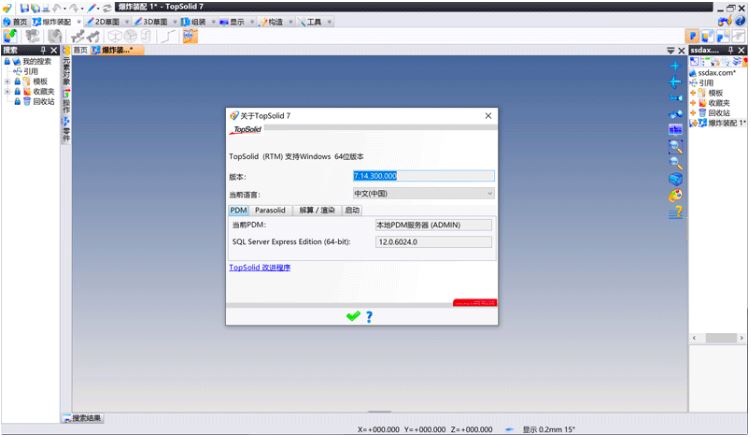Click the blue question mark help icon
The image size is (751, 437).
coord(368,316)
